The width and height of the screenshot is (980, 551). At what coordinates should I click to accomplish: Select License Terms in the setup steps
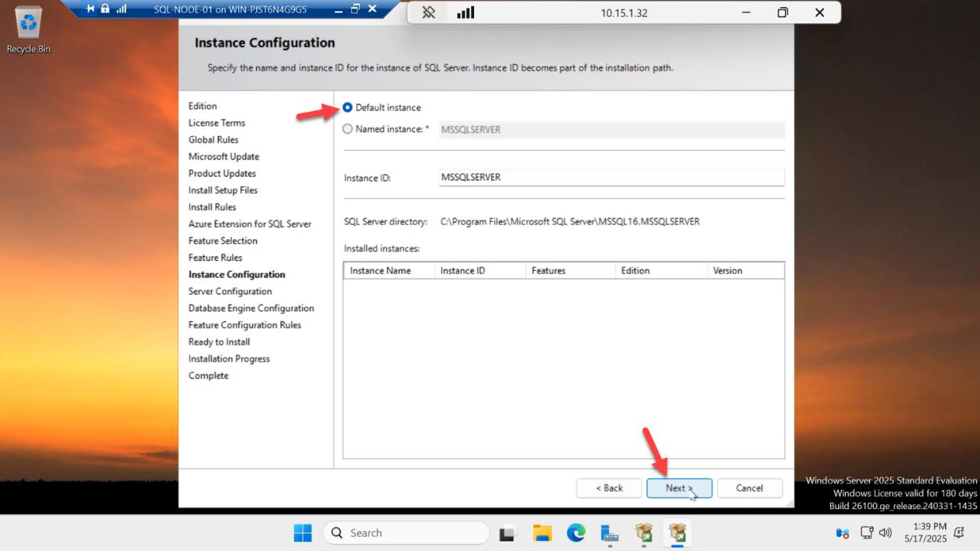pyautogui.click(x=216, y=123)
